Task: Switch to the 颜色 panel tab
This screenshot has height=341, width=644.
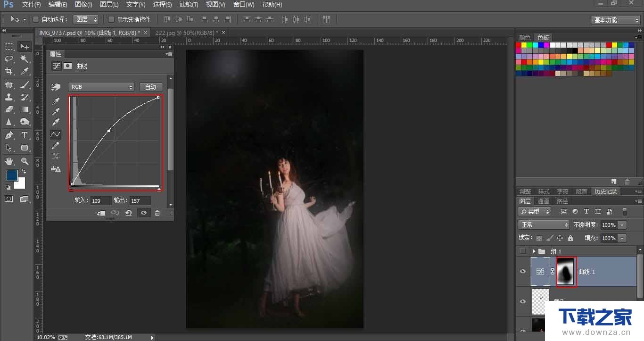Action: point(524,37)
